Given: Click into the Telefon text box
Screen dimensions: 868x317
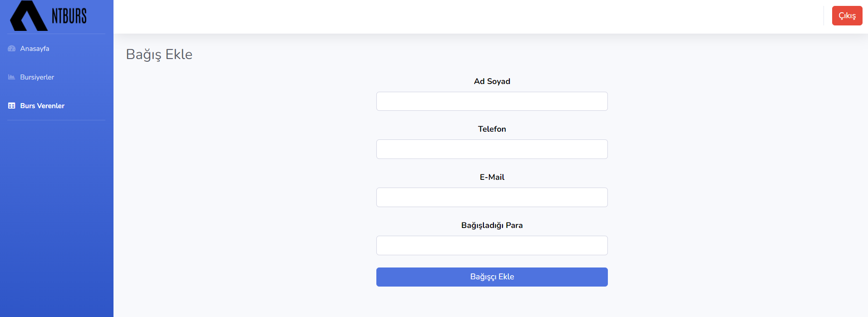Looking at the screenshot, I should (x=492, y=149).
